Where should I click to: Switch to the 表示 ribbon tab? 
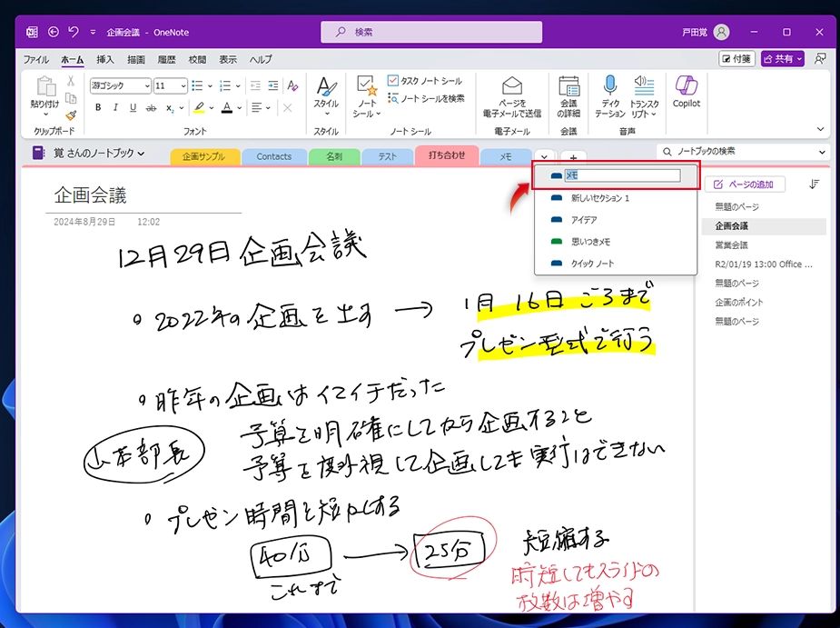[228, 60]
